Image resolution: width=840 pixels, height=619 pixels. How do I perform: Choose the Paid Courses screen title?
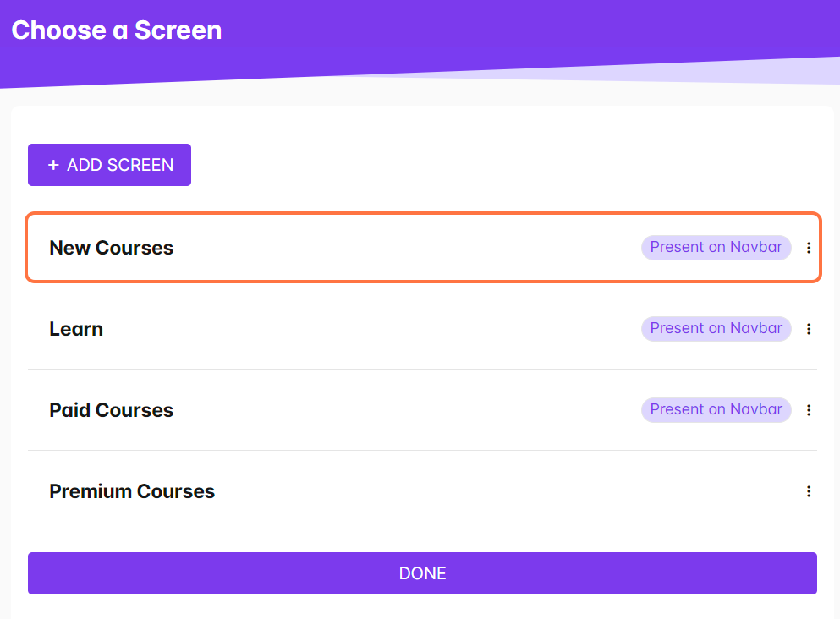112,410
